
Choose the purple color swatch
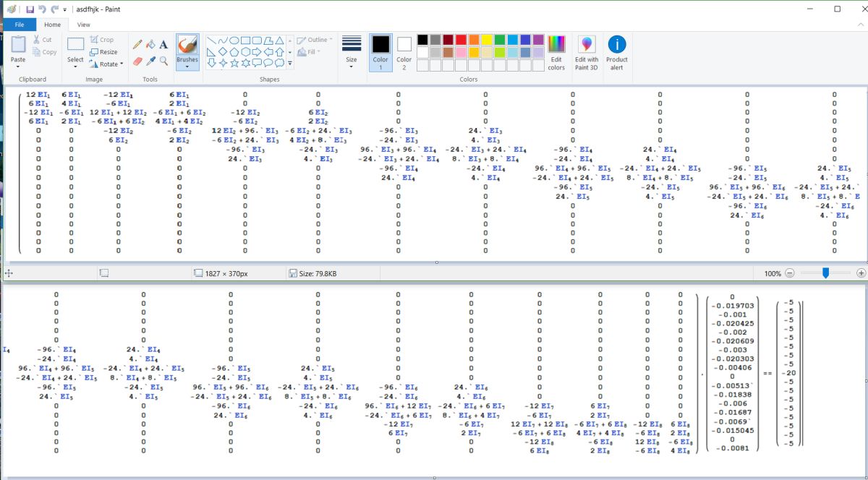(540, 40)
